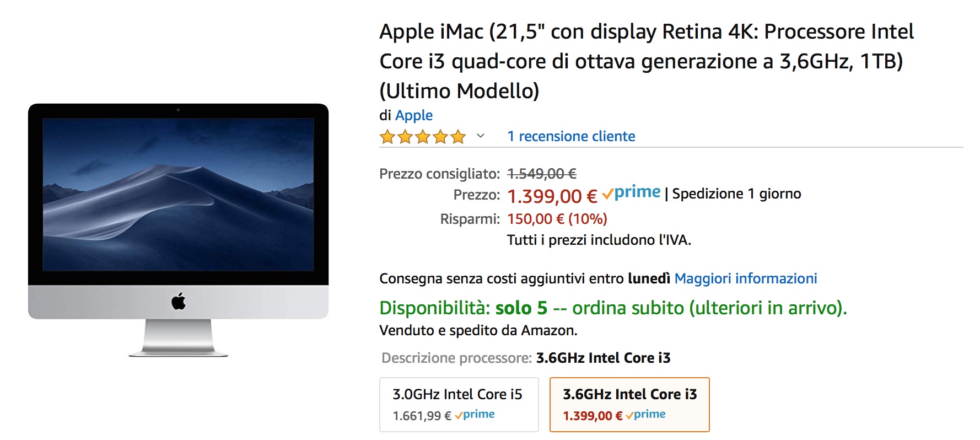Click the fourth star in the rating row
The height and width of the screenshot is (440, 980).
click(x=440, y=136)
